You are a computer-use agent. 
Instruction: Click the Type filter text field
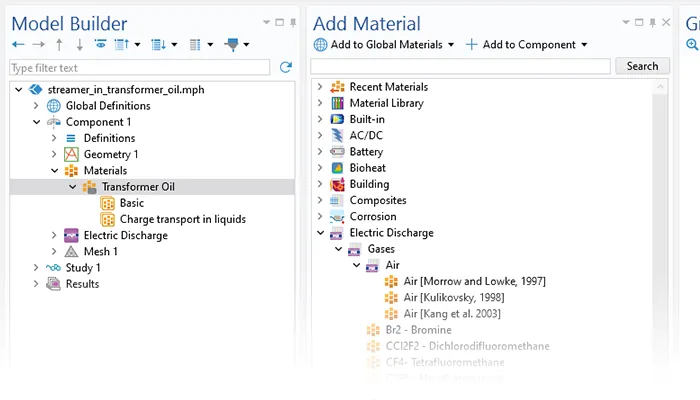coord(139,67)
